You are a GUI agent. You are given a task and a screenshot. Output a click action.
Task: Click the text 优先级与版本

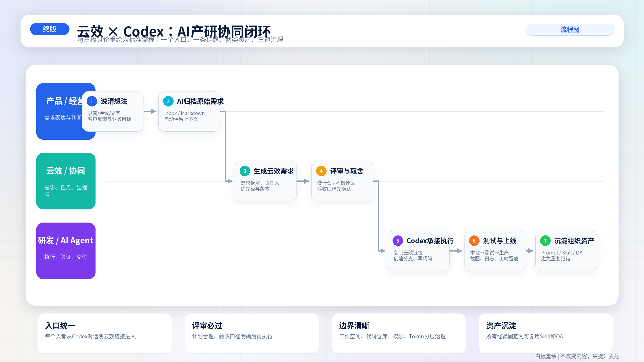click(255, 189)
